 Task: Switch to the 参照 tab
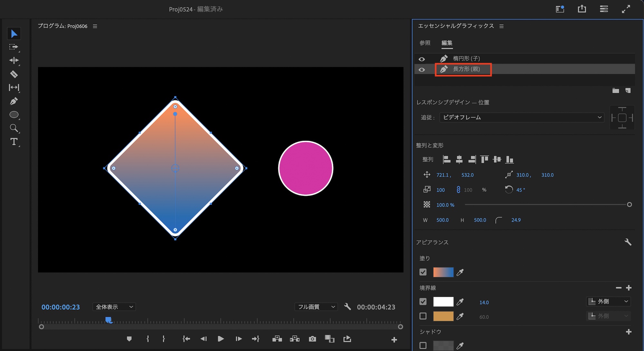click(425, 43)
